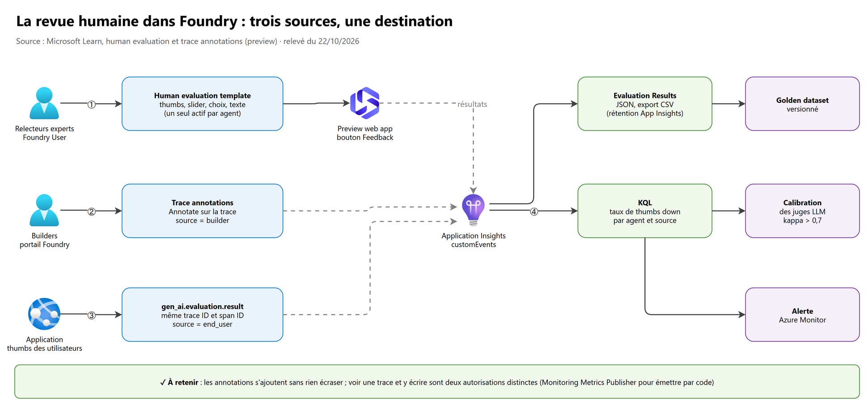
Task: Select the Alerte Azure Monitor box
Action: [802, 315]
